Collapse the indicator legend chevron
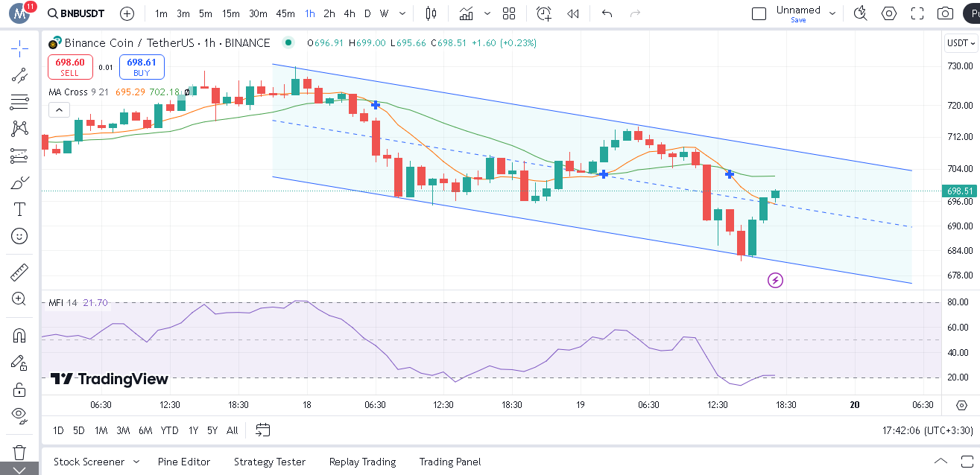 click(x=59, y=110)
